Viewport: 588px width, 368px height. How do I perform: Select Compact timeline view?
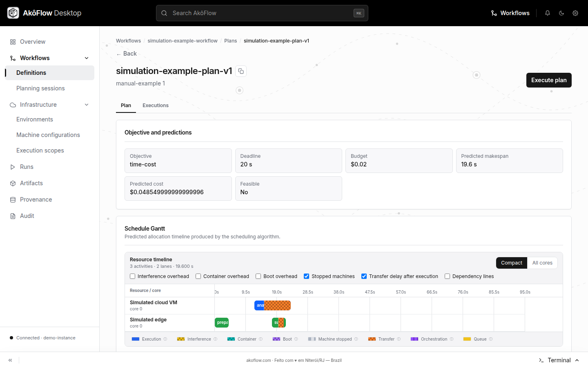[x=512, y=263]
